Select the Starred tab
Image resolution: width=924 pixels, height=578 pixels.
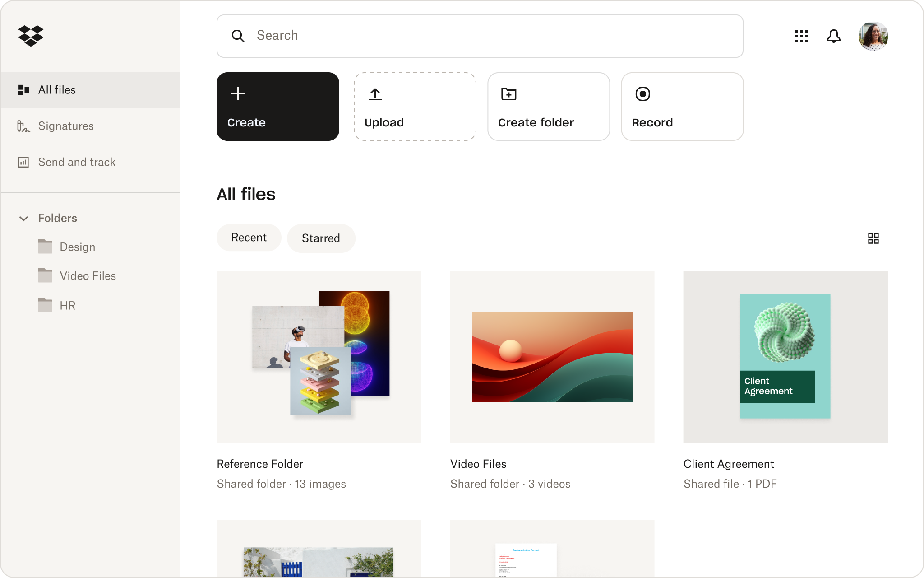coord(321,238)
